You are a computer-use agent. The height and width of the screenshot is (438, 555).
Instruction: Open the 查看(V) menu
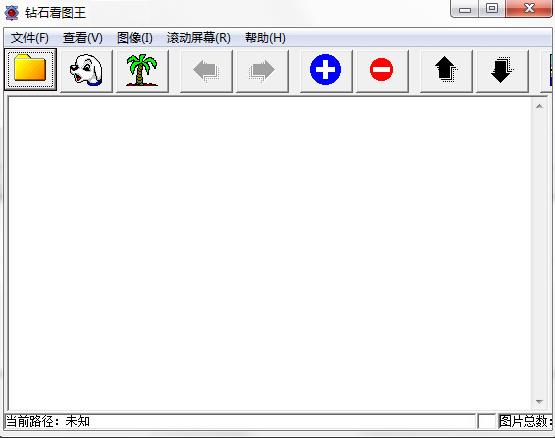point(83,38)
